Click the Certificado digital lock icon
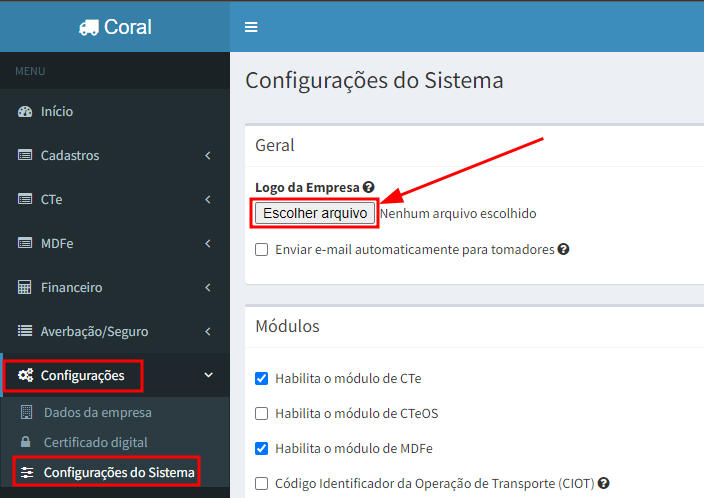The width and height of the screenshot is (704, 498). [26, 442]
